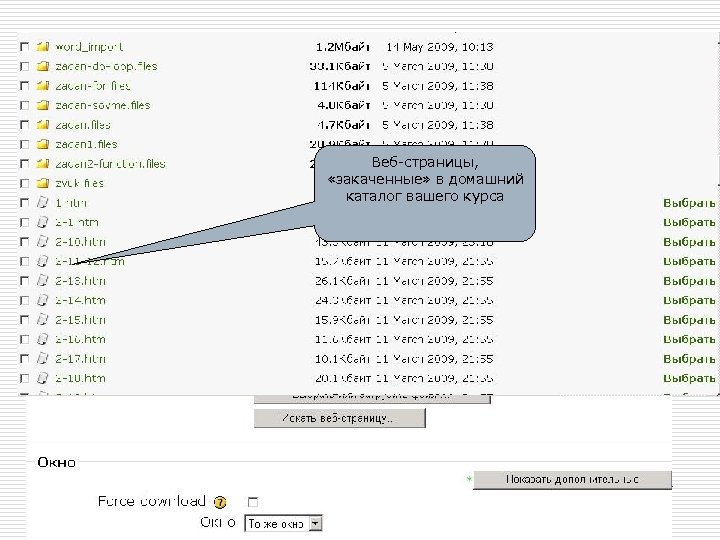The height and width of the screenshot is (540, 720).
Task: Click the folder icon for zvuk.files
Action: [x=43, y=183]
